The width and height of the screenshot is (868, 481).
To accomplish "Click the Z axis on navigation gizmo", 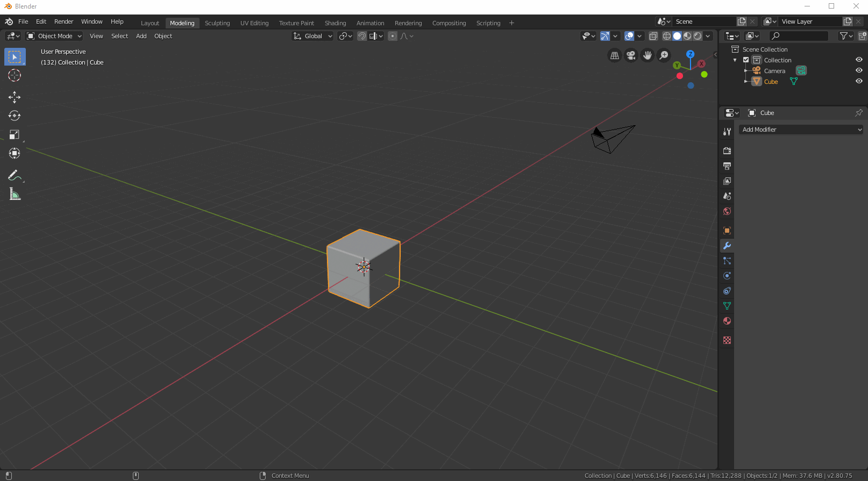I will pos(691,54).
